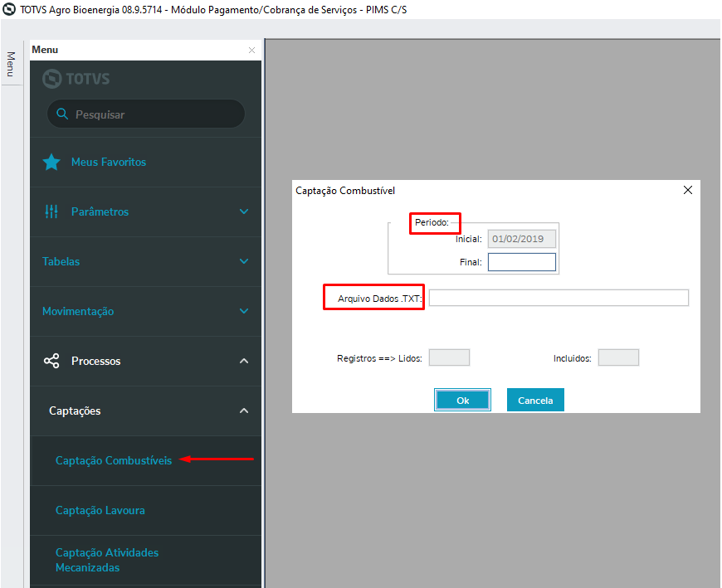722x588 pixels.
Task: Close the Menu panel with its X
Action: [x=252, y=50]
